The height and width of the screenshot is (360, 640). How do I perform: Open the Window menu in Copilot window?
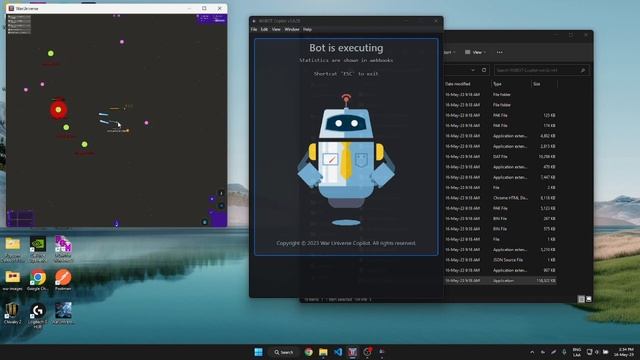(x=292, y=29)
